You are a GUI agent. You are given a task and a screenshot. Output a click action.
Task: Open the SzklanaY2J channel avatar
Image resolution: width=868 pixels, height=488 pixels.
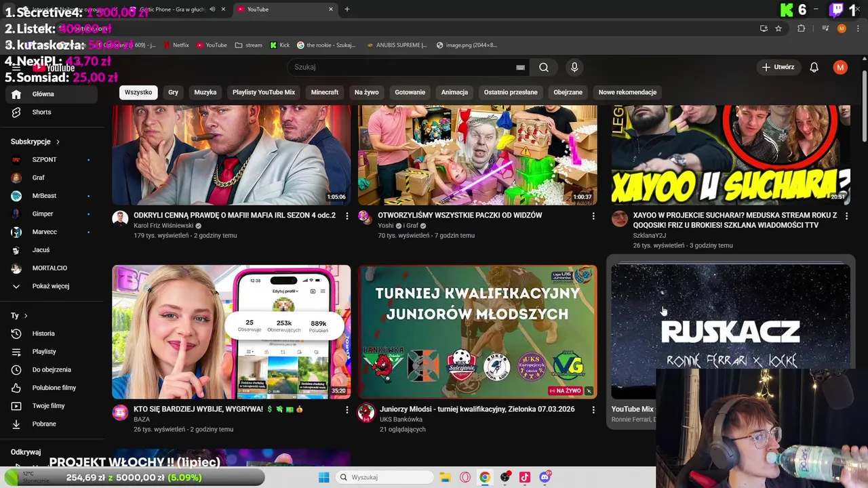pos(620,218)
